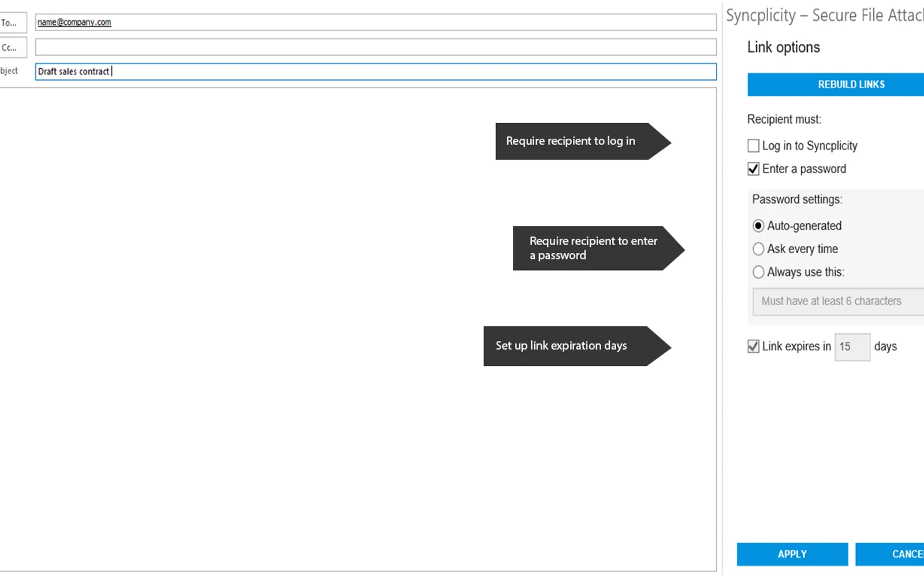Click inside the empty Cc field

[x=375, y=47]
